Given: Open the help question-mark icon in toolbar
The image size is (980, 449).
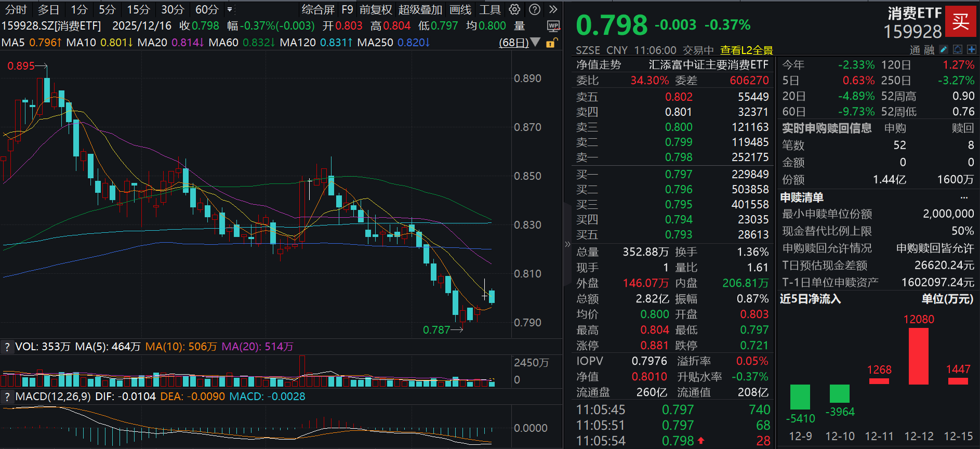Looking at the screenshot, I should click(x=534, y=9).
